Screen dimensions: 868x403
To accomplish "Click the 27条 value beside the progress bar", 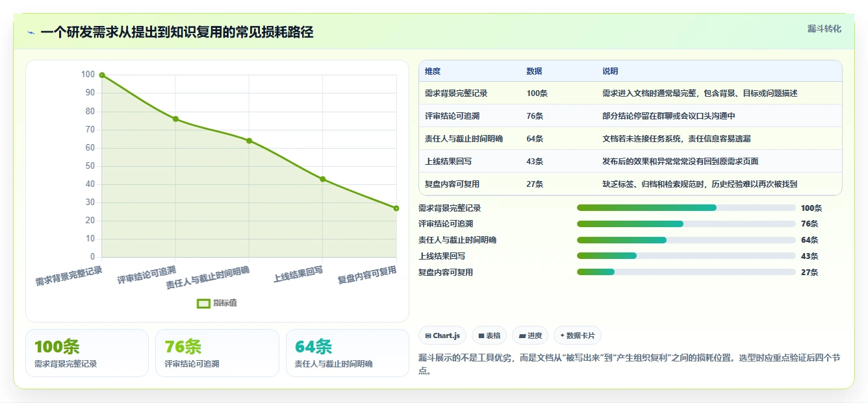I will (x=810, y=273).
